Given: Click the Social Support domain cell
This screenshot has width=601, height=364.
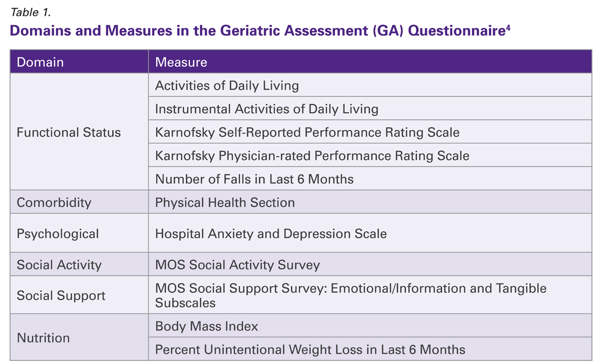Looking at the screenshot, I should coord(61,295).
